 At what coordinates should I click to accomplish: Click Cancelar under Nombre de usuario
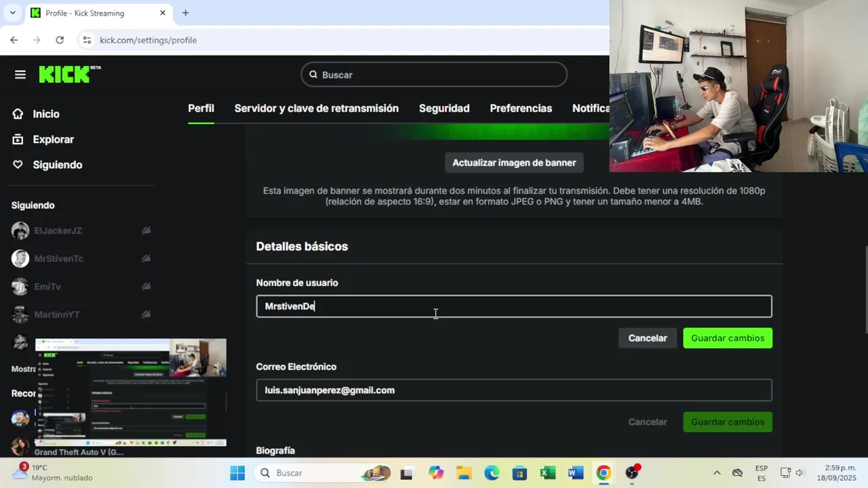pyautogui.click(x=648, y=338)
